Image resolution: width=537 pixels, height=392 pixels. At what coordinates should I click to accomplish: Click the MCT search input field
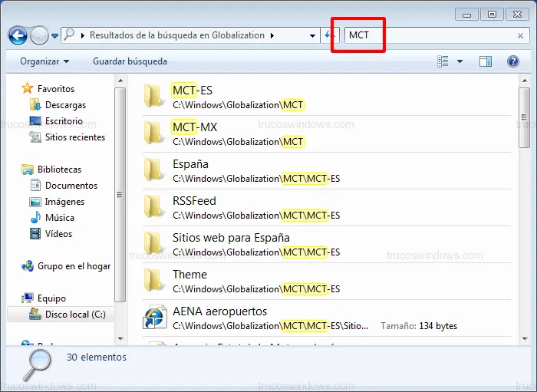coord(430,35)
